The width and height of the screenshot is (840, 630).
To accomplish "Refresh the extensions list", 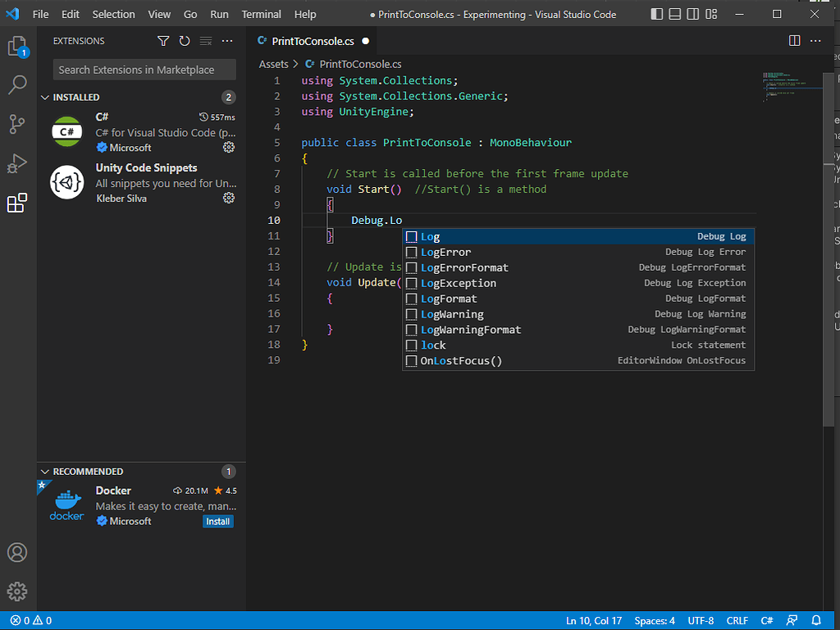I will [x=185, y=41].
